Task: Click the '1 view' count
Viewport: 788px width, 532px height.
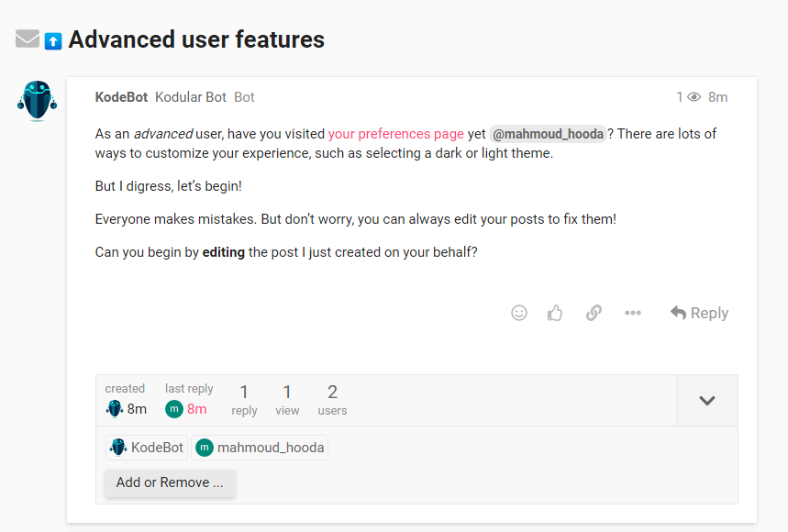Action: (x=287, y=401)
